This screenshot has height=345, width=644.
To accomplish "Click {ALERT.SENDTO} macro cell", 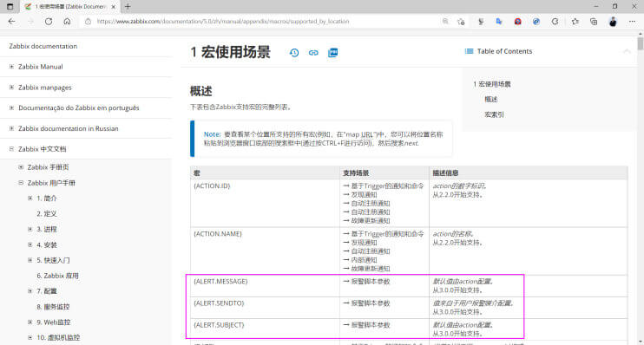I will (x=265, y=308).
